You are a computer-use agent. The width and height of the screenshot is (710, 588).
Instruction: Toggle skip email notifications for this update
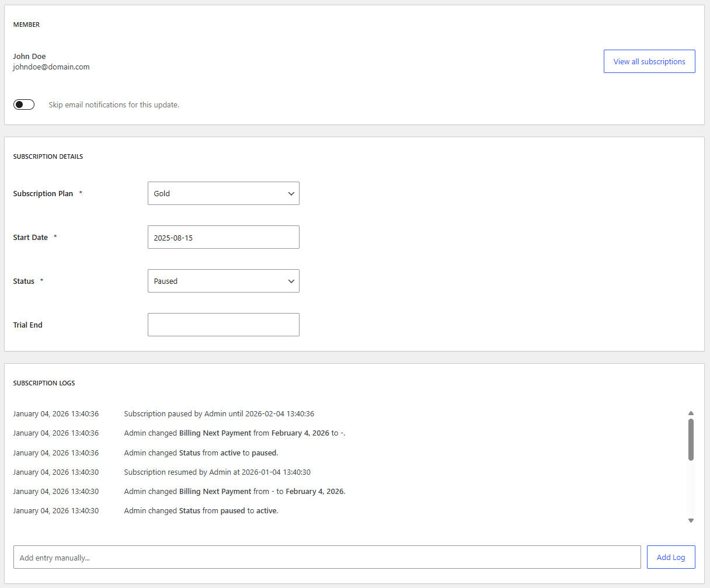[x=24, y=104]
